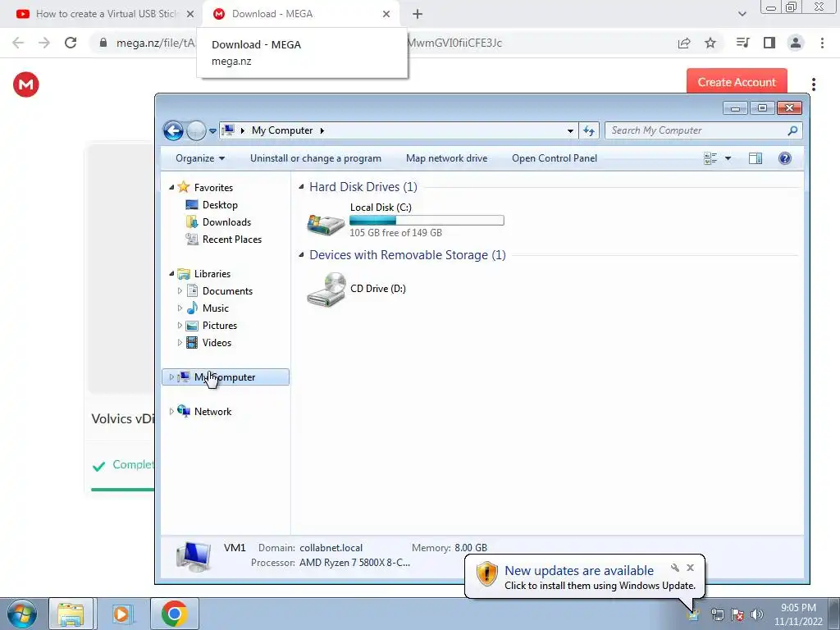Click Uninstall or change a program

(316, 158)
